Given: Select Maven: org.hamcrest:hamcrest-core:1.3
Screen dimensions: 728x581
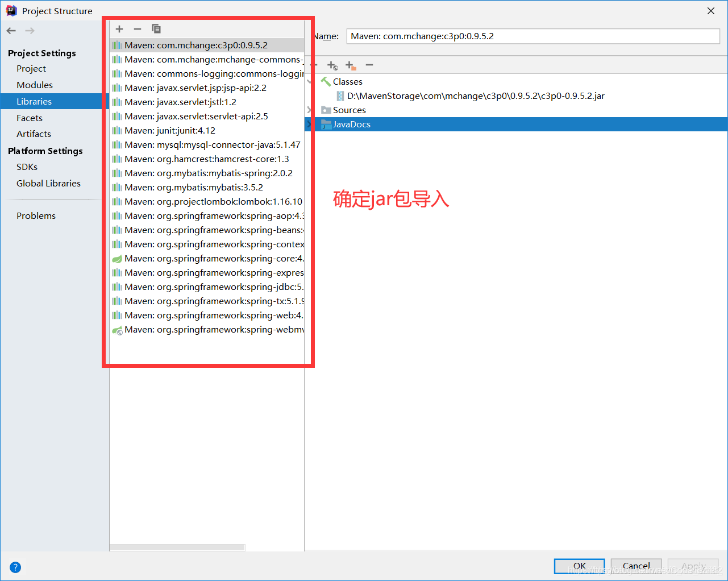Looking at the screenshot, I should (x=207, y=159).
